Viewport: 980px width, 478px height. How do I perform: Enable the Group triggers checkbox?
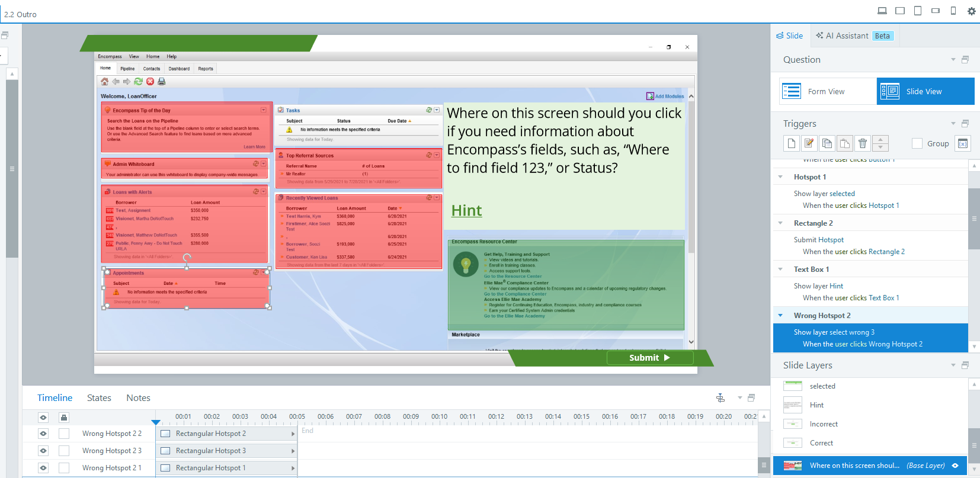(x=917, y=143)
